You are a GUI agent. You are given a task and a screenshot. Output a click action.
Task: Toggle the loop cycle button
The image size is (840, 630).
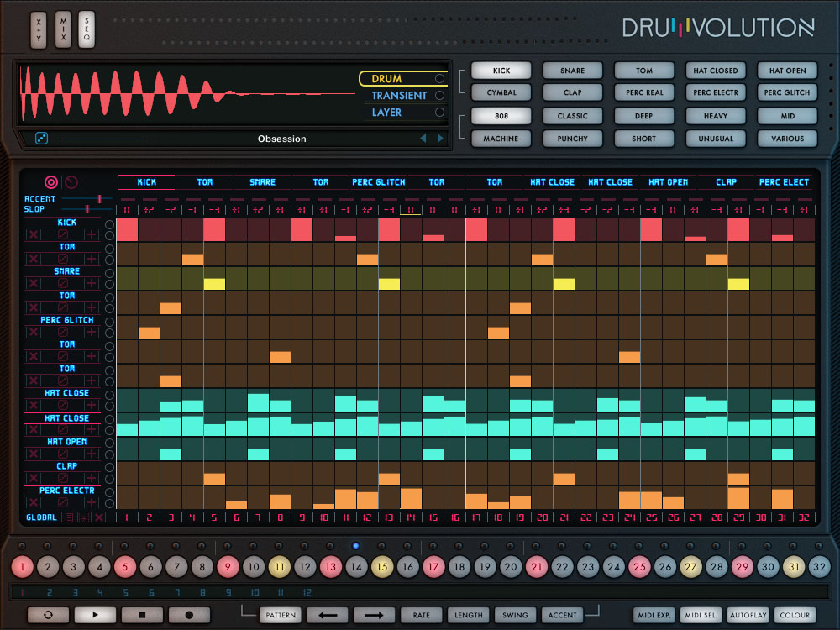point(49,615)
